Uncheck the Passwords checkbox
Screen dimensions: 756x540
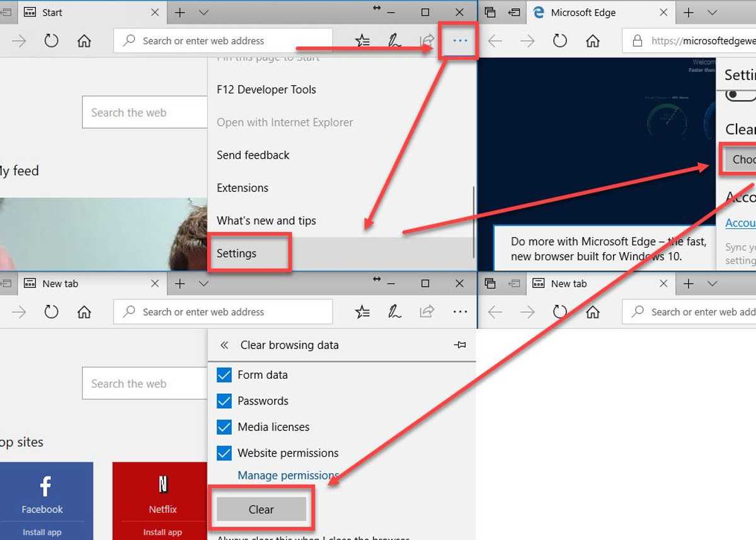224,401
